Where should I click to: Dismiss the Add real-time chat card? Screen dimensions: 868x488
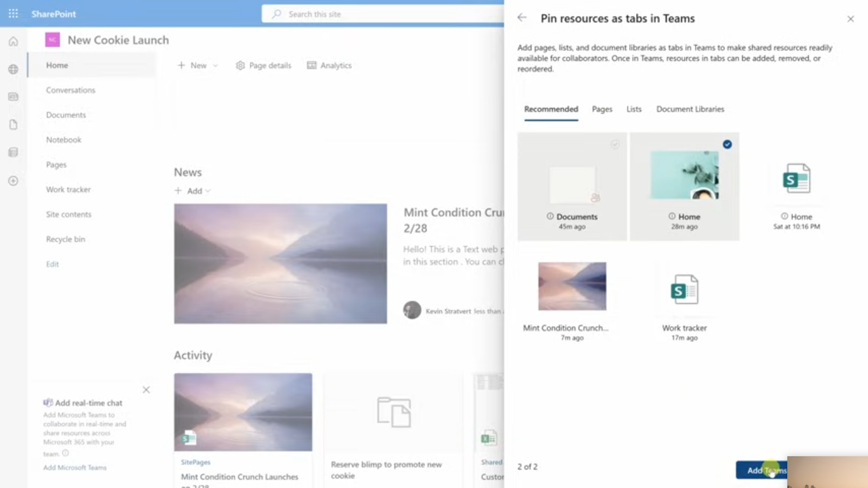(x=146, y=390)
